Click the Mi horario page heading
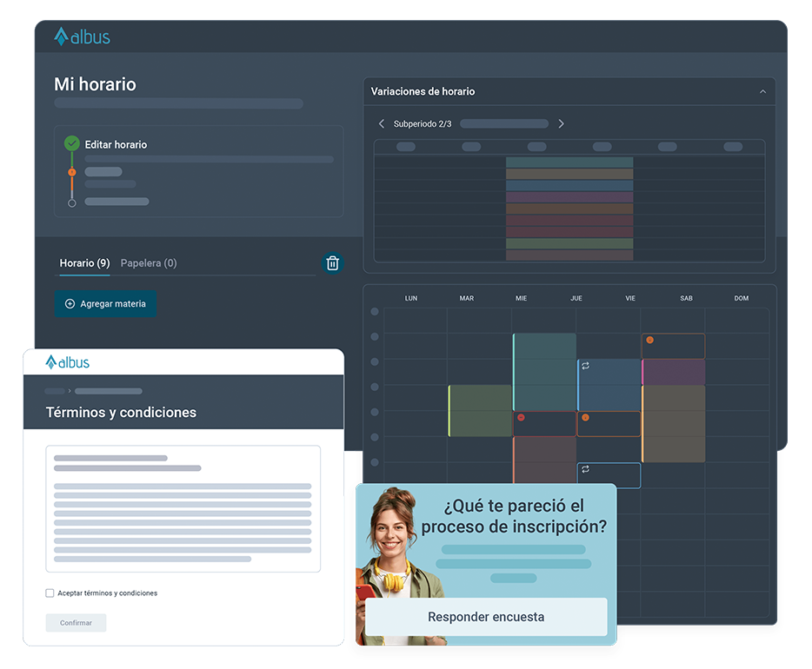The image size is (812, 669). (x=96, y=84)
